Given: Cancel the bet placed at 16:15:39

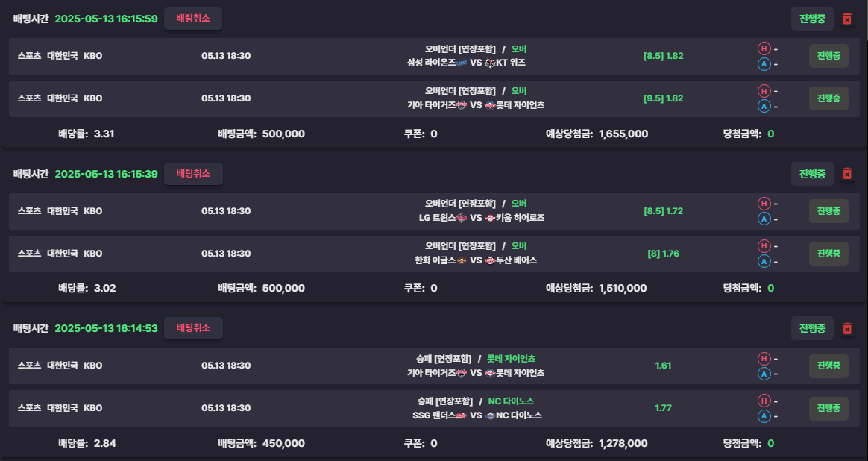Looking at the screenshot, I should point(193,173).
